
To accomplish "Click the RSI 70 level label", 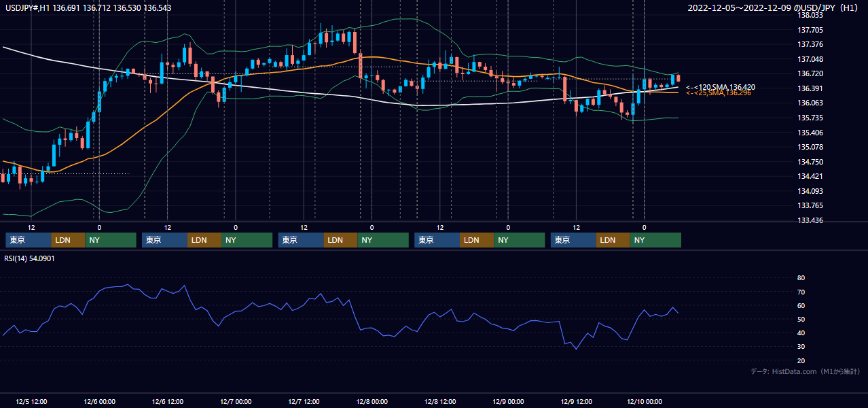I will click(x=801, y=292).
